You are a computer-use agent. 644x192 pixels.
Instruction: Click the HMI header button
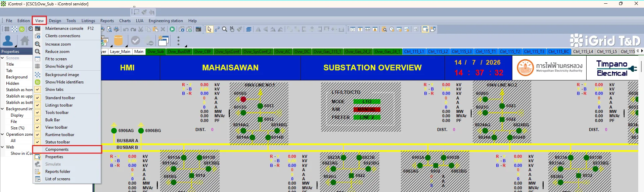[x=127, y=68]
